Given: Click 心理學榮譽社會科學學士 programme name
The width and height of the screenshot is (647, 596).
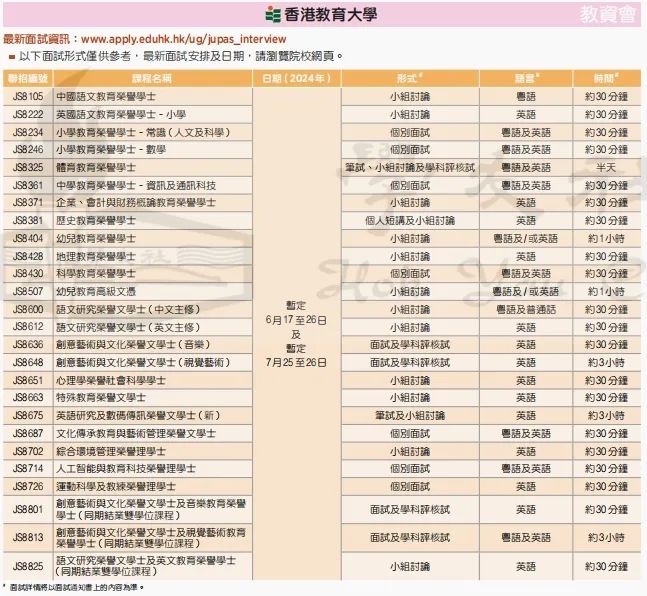Looking at the screenshot, I should 111,380.
